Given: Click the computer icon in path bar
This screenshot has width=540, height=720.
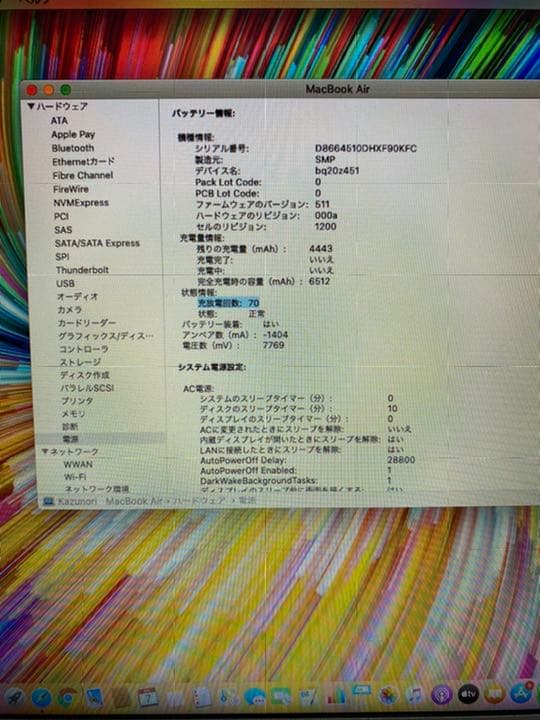Looking at the screenshot, I should [x=48, y=501].
